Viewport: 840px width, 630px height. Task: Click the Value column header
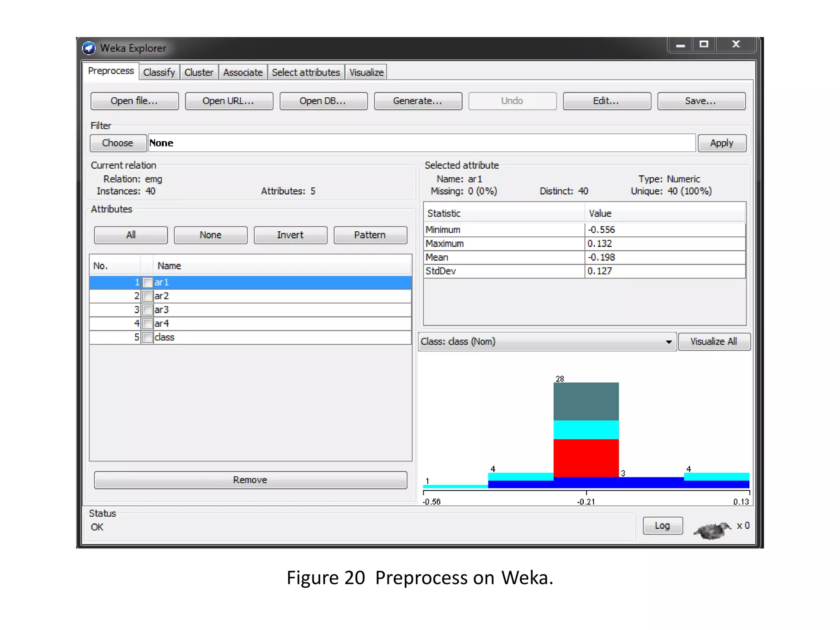click(x=665, y=213)
